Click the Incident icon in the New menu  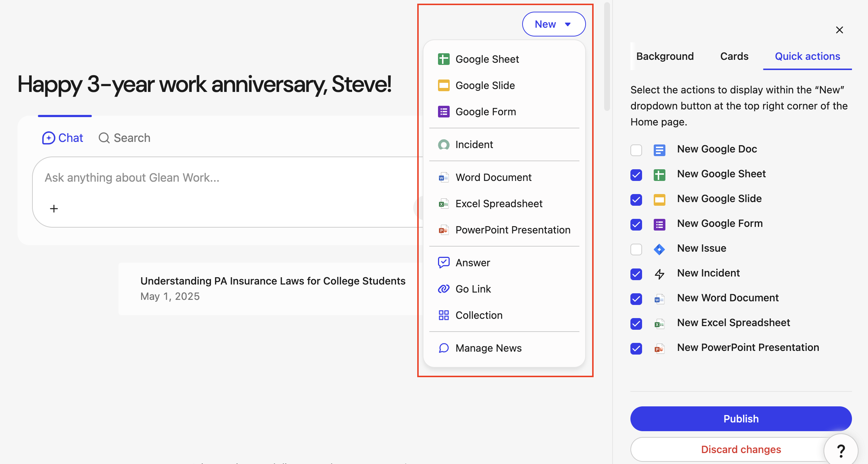click(443, 145)
